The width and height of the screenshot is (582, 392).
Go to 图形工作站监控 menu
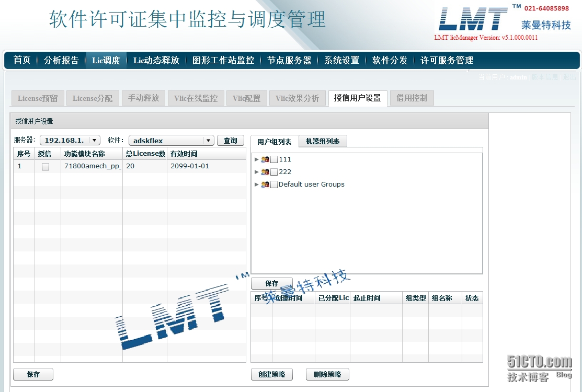[223, 60]
